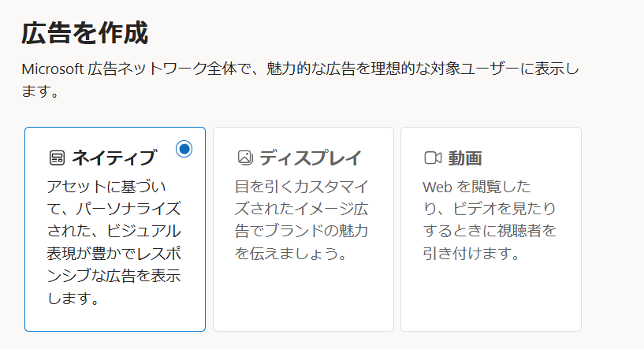This screenshot has height=349, width=644.
Task: Toggle the selected radio button on ネイティブ card
Action: (x=184, y=148)
